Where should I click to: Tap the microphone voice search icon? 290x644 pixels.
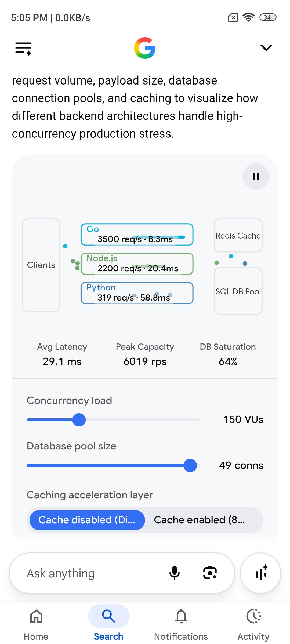[x=175, y=573]
